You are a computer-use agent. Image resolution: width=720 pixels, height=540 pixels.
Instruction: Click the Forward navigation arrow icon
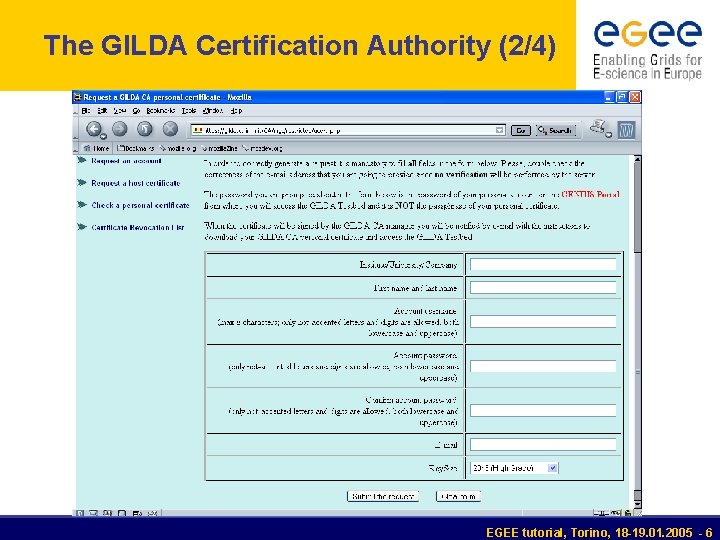[120, 129]
